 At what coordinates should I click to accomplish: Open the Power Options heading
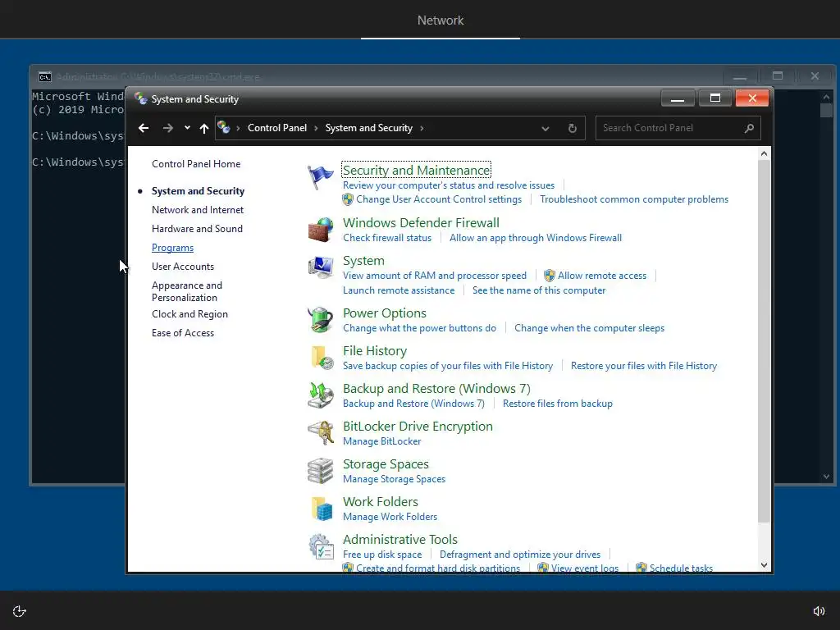click(385, 313)
